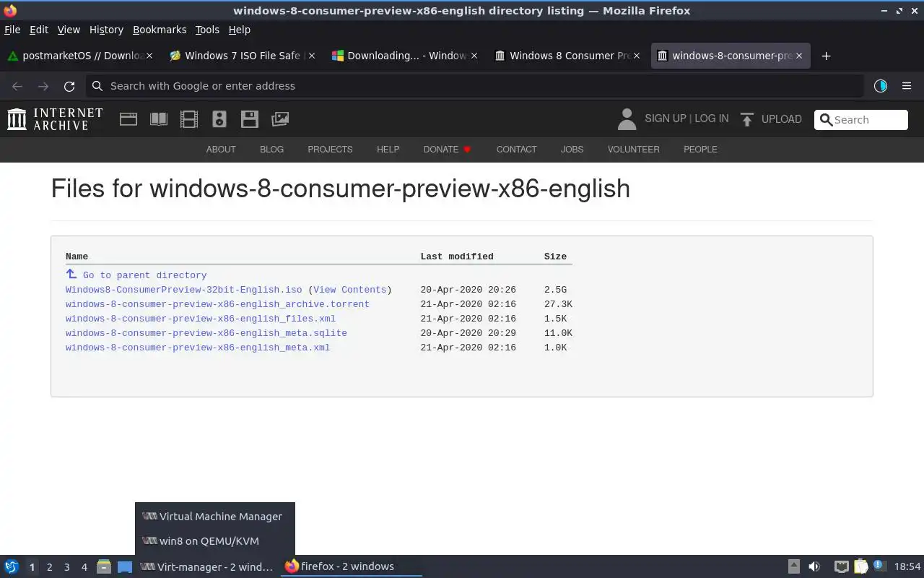Image resolution: width=924 pixels, height=578 pixels.
Task: Click the LOG IN link
Action: 712,118
